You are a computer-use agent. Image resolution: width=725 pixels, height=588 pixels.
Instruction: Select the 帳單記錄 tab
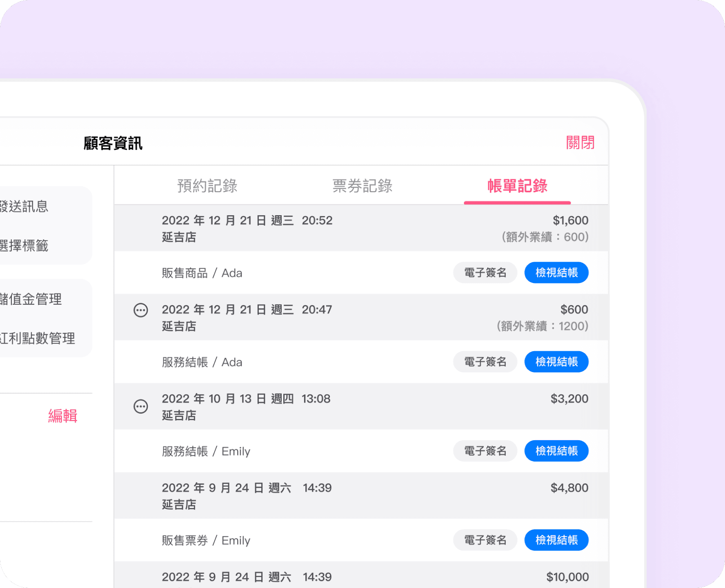tap(517, 186)
